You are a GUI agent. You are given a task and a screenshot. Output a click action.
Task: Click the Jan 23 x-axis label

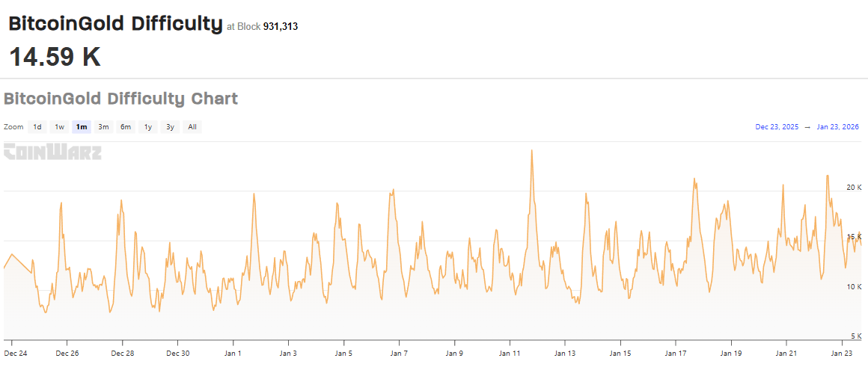click(841, 353)
